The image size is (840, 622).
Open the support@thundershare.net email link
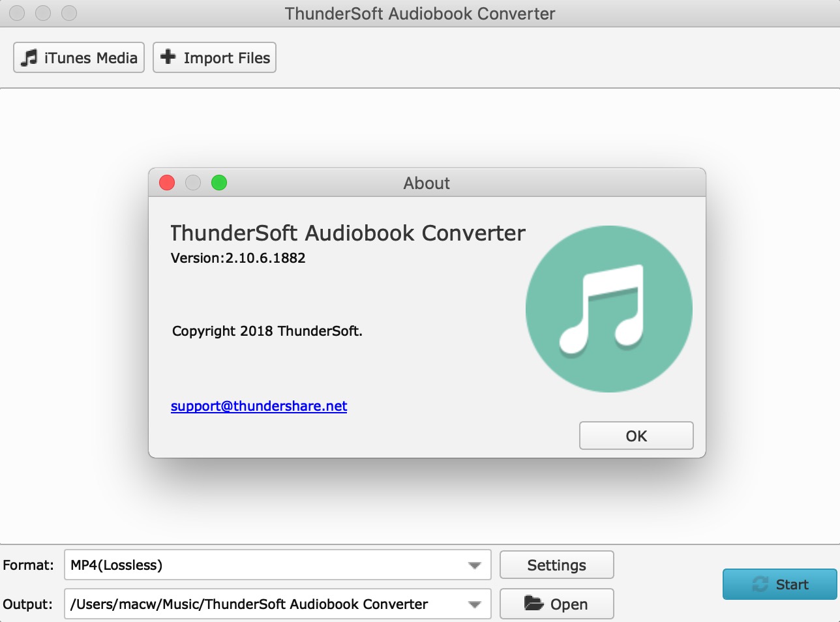(x=259, y=406)
